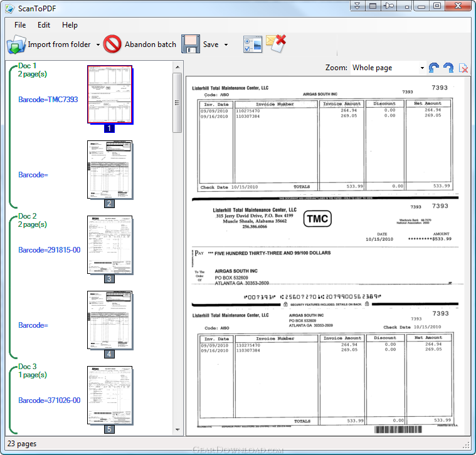Select page 1 thumbnail
Viewport: 476px width, 455px height.
[x=109, y=94]
